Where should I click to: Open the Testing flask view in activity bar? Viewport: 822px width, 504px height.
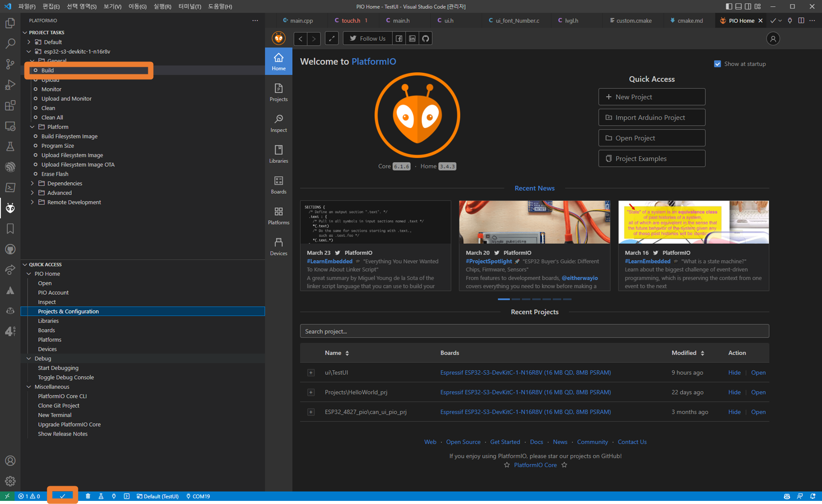tap(10, 146)
